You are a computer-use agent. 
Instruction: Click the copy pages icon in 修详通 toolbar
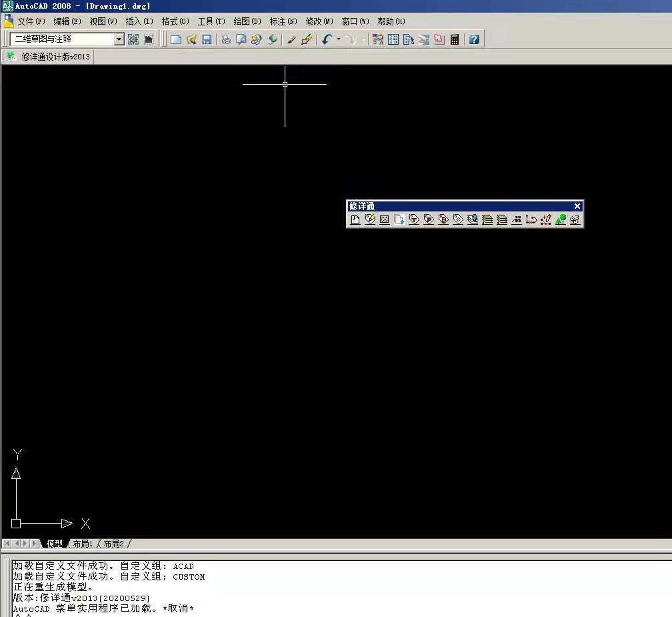click(399, 219)
